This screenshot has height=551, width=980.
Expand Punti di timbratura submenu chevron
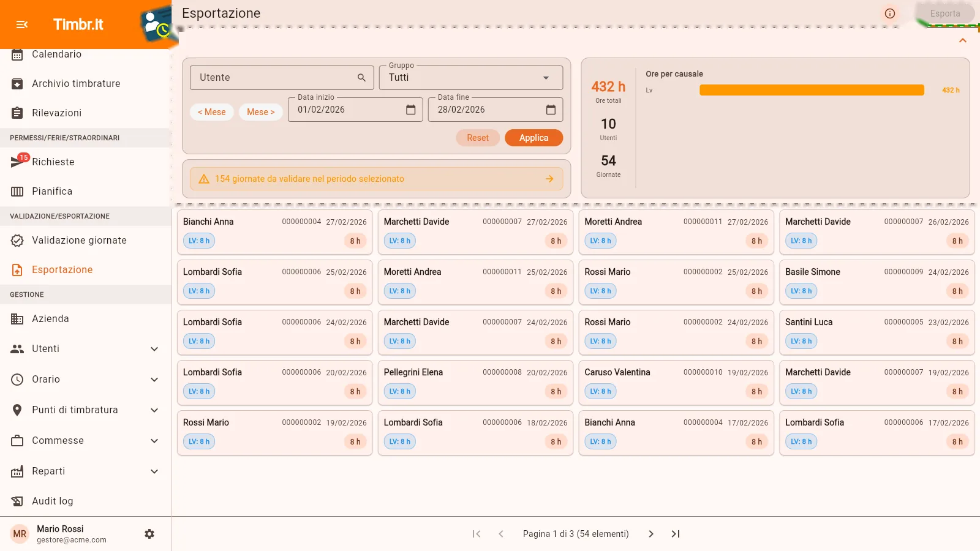click(154, 410)
